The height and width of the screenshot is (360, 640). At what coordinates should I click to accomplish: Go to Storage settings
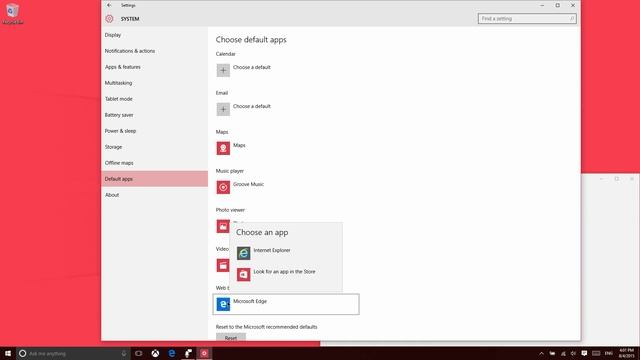[154, 147]
